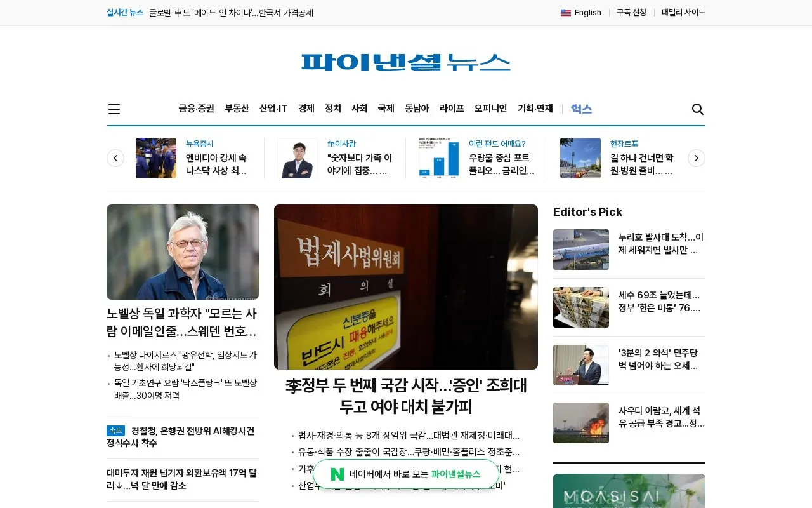Open the Aramco fire thumbnail
The image size is (812, 508).
[581, 423]
